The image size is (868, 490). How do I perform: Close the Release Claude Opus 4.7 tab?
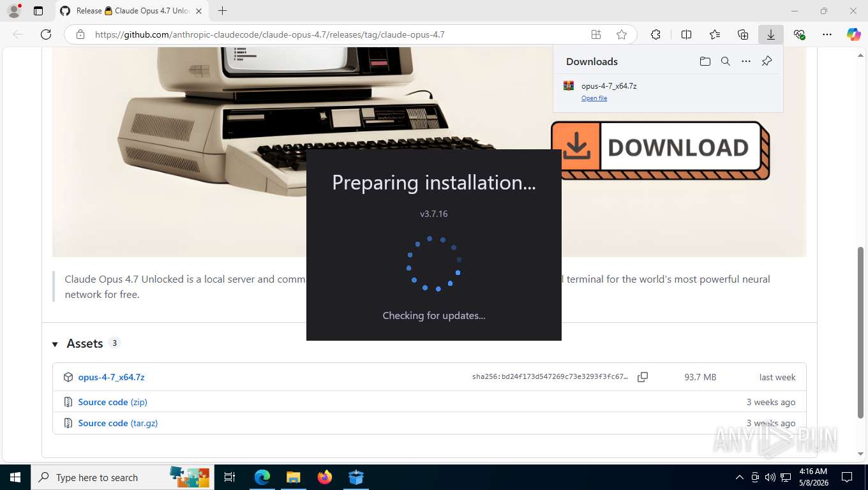(199, 11)
